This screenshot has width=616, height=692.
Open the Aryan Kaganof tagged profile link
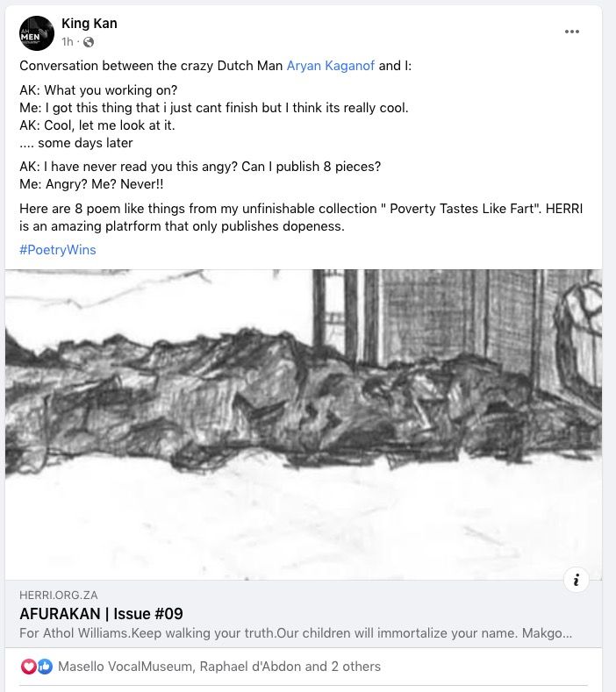pos(330,66)
